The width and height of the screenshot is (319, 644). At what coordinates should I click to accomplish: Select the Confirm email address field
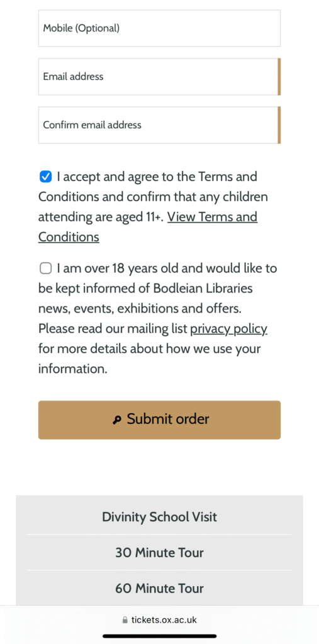pos(160,125)
